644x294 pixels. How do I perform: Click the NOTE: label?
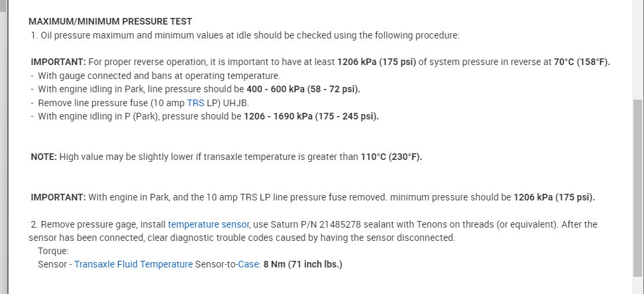click(x=44, y=157)
